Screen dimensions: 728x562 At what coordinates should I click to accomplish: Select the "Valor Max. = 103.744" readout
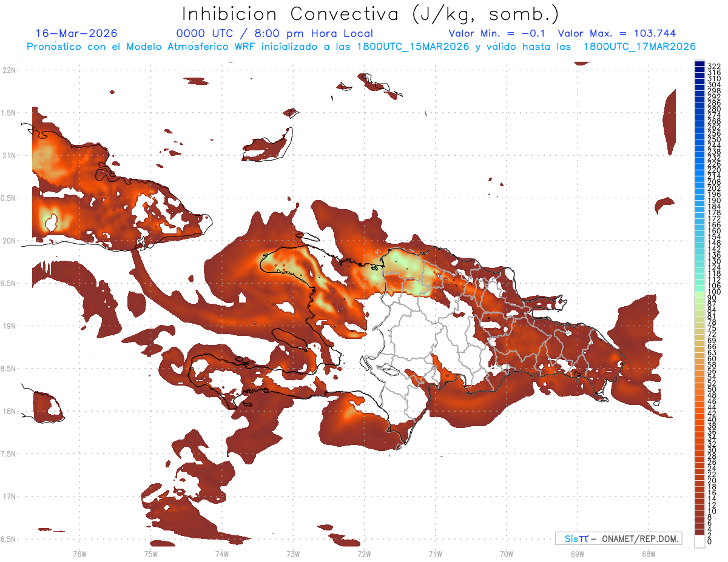click(x=617, y=33)
